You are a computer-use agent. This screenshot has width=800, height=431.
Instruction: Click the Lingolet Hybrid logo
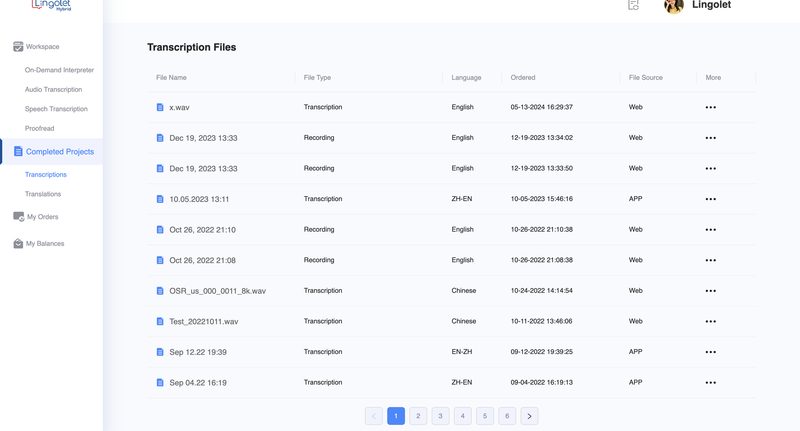coord(52,5)
